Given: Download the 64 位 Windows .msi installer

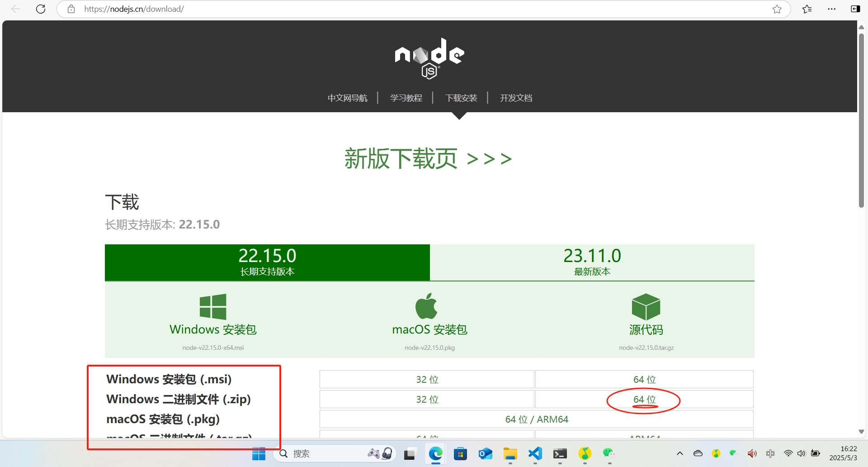Looking at the screenshot, I should pos(644,380).
